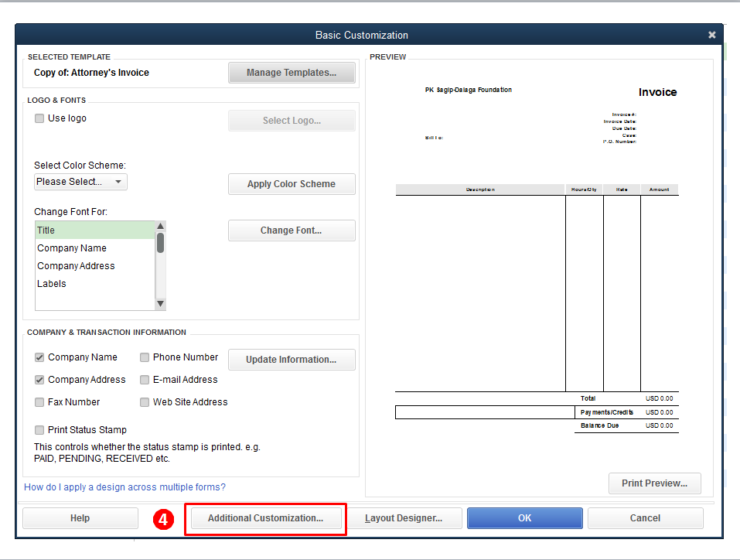Close the Basic Customization dialog
The width and height of the screenshot is (740, 560).
[711, 35]
